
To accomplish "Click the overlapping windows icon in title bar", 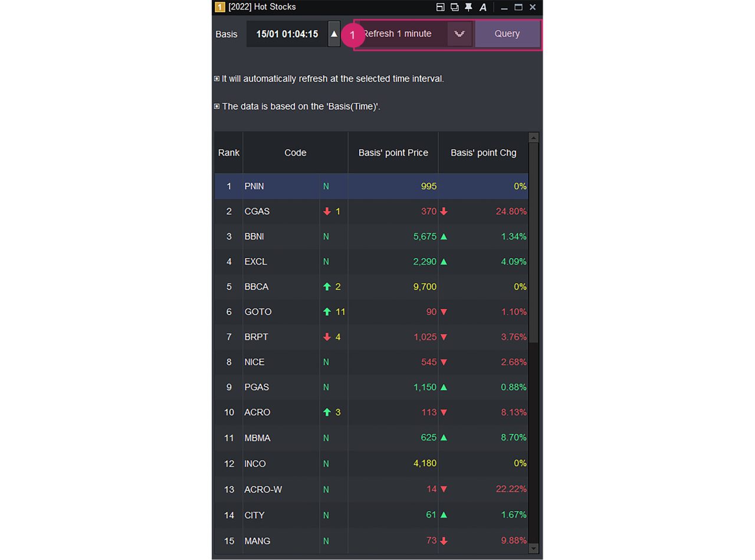I will [x=455, y=7].
